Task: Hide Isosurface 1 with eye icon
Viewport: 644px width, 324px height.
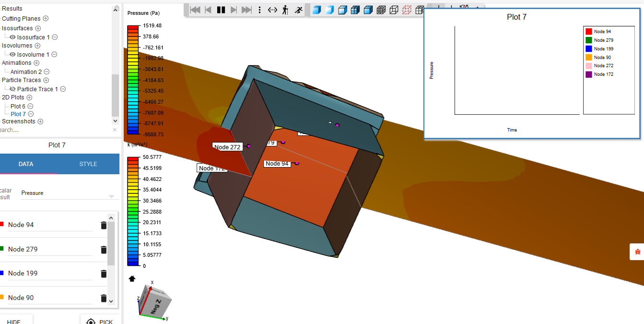Action: point(12,37)
